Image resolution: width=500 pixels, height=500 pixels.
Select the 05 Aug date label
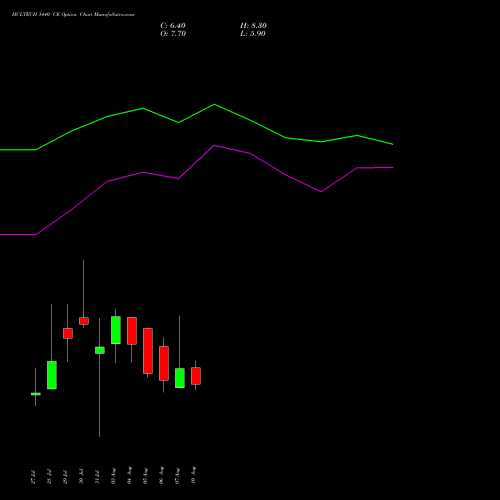145,476
